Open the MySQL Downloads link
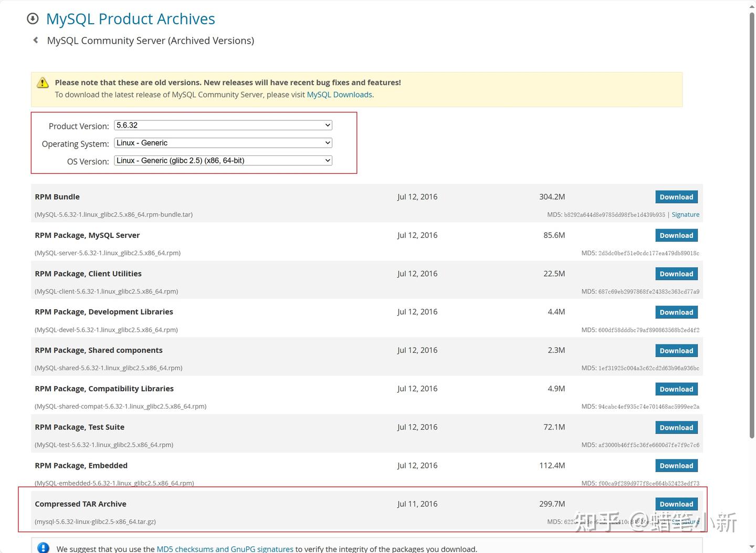 tap(339, 95)
